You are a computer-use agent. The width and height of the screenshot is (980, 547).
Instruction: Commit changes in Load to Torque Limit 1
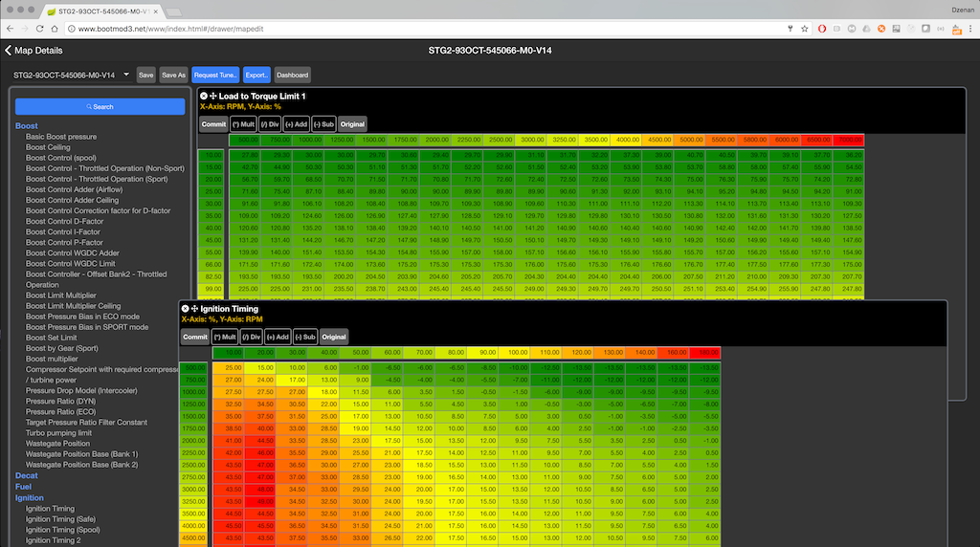(x=213, y=124)
